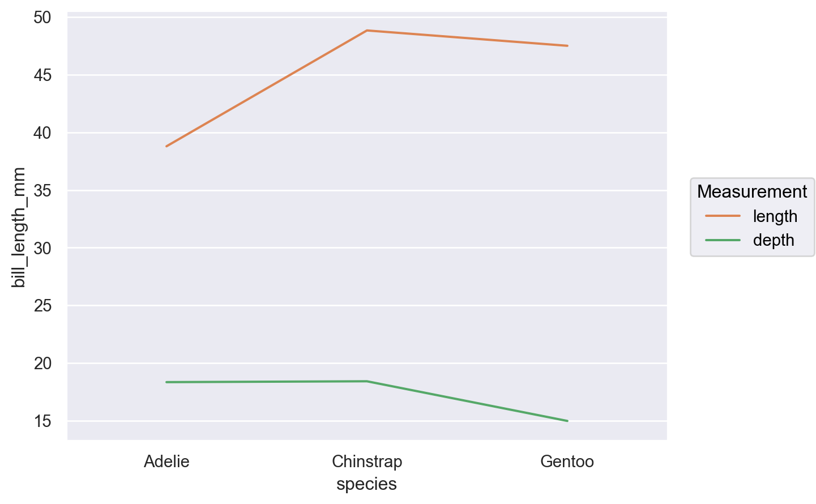This screenshot has height=504, width=816.
Task: Click the 15 y-axis tick label
Action: tap(42, 421)
